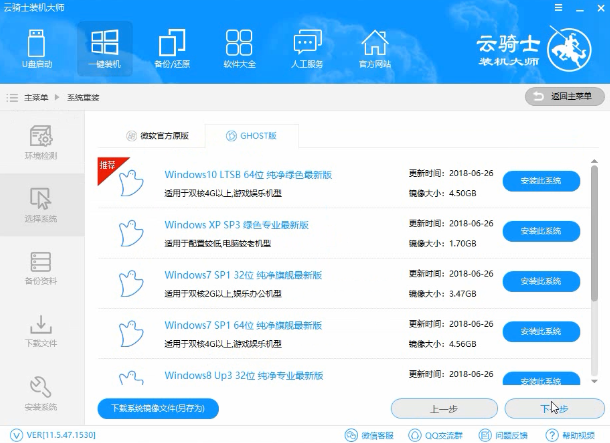Open the Windows7 SP1 32位 纯净旗舰最新版 title
Image resolution: width=610 pixels, height=443 pixels.
point(243,275)
